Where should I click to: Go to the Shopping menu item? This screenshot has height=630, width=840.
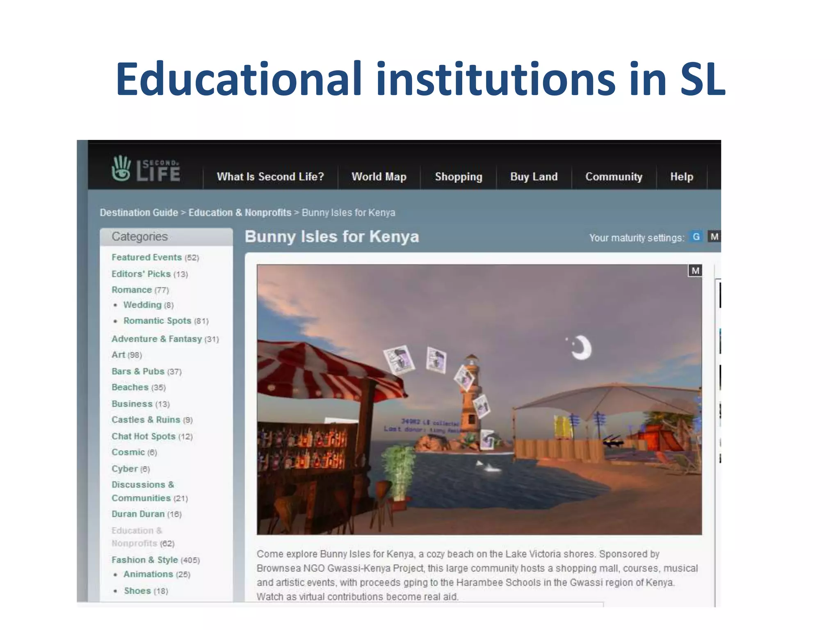[459, 177]
